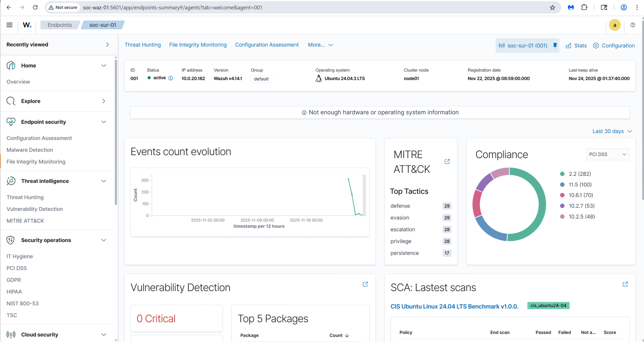Click the info icon beside active status
This screenshot has height=342, width=644.
pyautogui.click(x=171, y=78)
